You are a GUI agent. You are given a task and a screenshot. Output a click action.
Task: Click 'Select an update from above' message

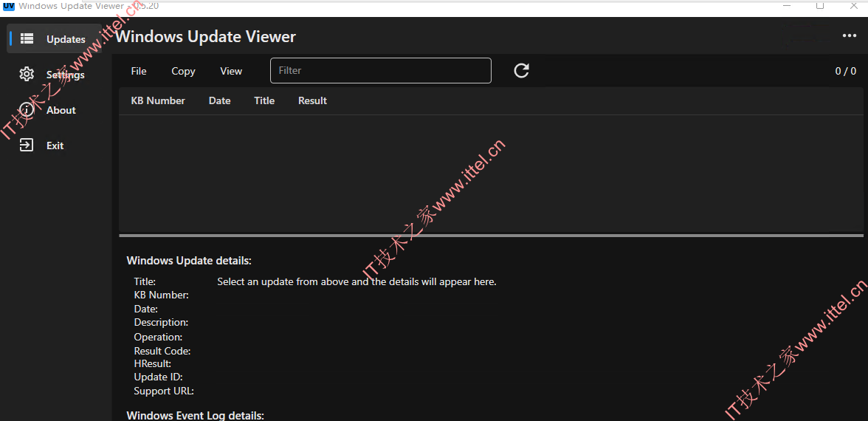[x=357, y=281]
